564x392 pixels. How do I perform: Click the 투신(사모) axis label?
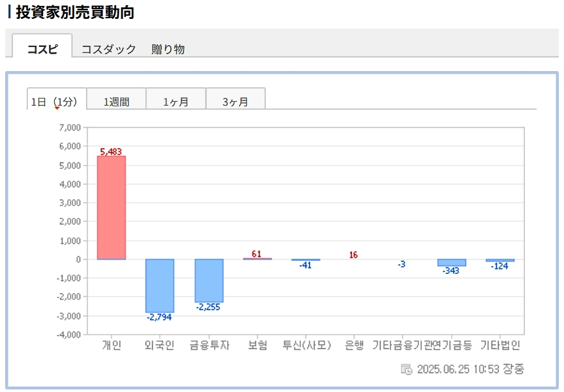(307, 346)
